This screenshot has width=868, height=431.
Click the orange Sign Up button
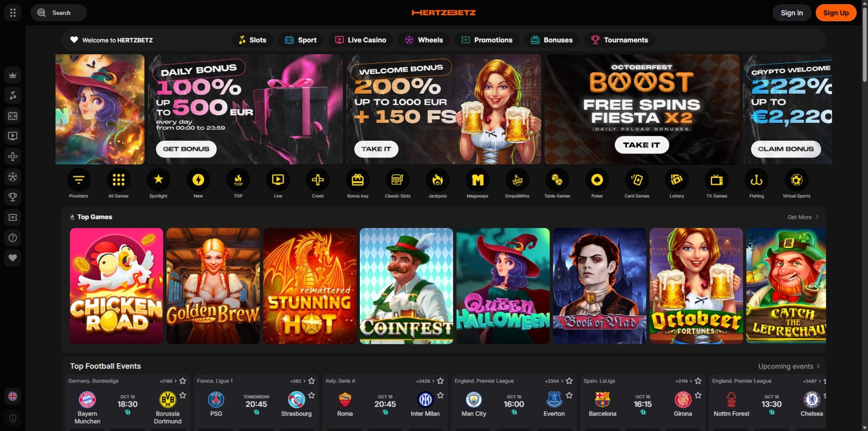(x=836, y=13)
